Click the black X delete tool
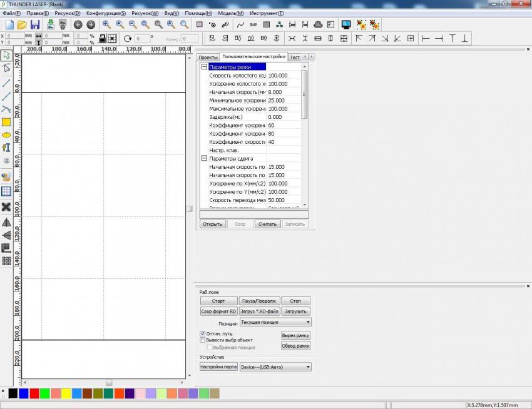 [x=6, y=206]
